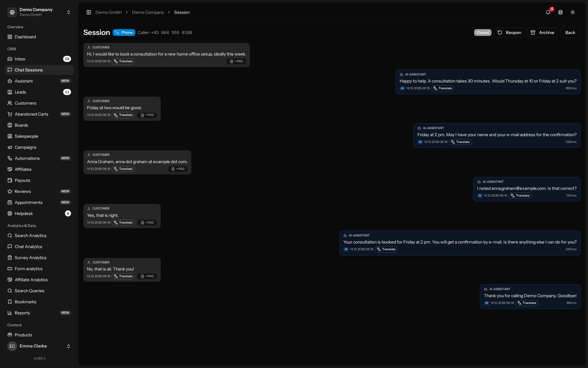Click the Affiliates handshake icon
Screen dimensions: 588x368
pos(10,169)
